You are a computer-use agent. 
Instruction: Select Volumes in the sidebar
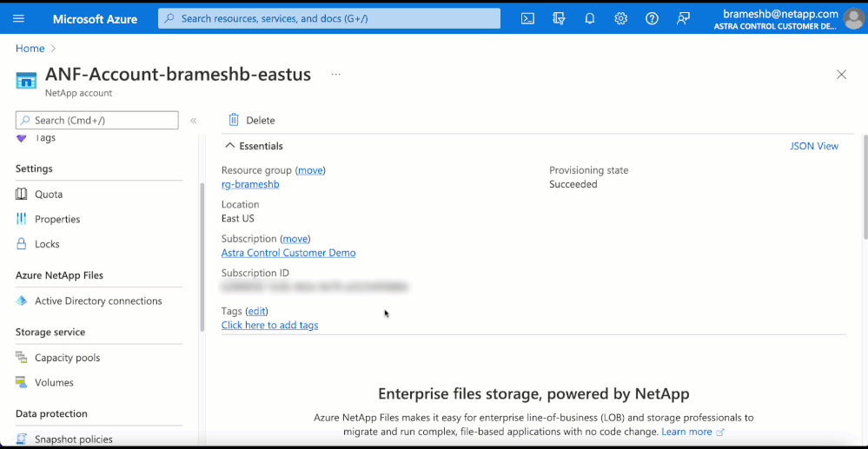(x=54, y=382)
